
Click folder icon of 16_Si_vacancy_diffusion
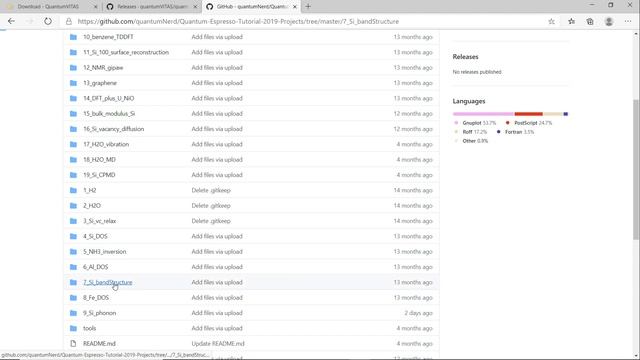(73, 129)
